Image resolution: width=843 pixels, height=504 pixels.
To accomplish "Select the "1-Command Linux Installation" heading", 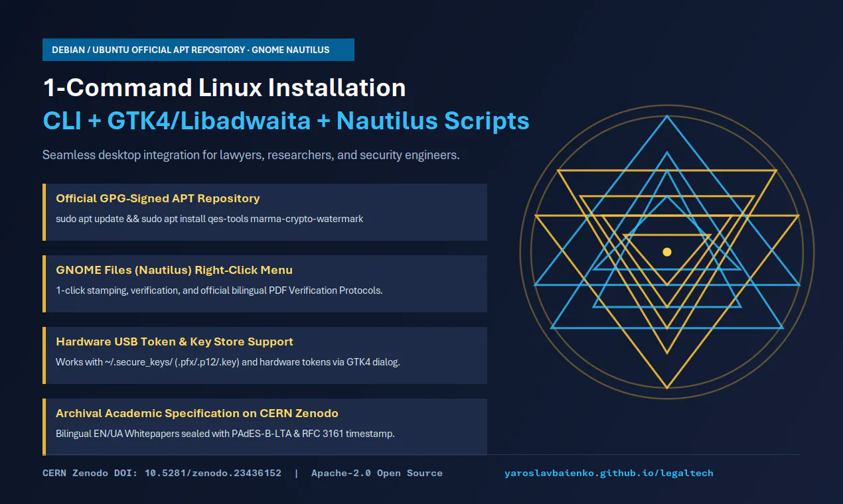I will [224, 88].
